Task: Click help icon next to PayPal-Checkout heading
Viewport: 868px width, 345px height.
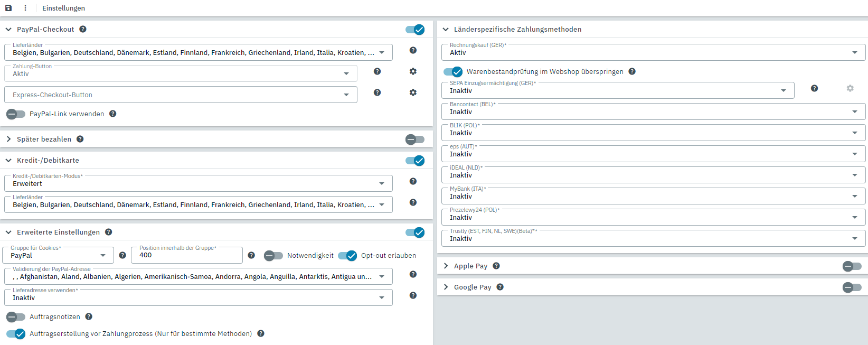Action: 83,29
